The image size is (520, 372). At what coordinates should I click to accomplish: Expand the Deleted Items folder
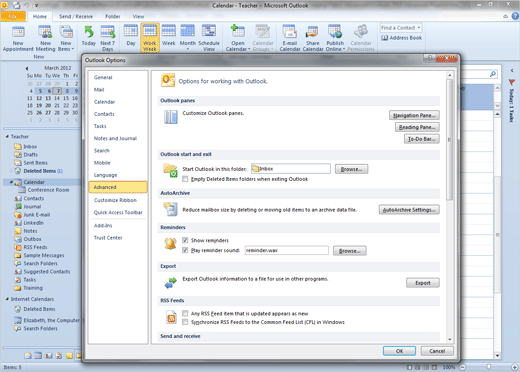(11, 171)
